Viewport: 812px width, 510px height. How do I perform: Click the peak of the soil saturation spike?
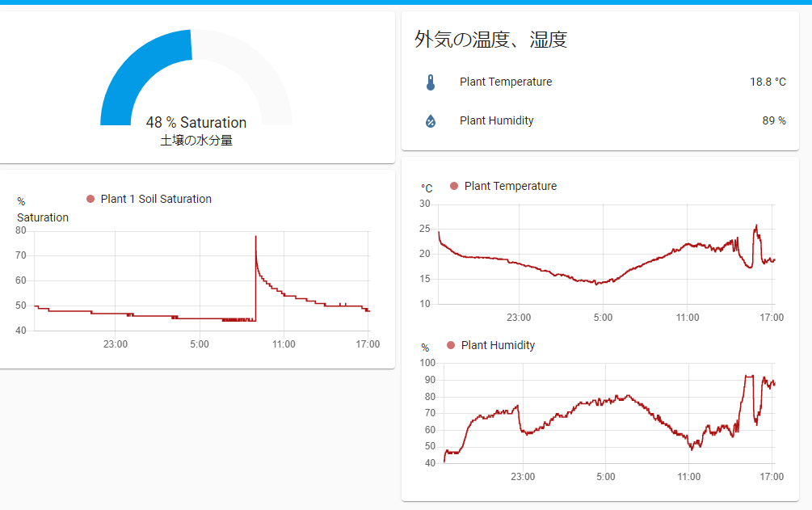pos(256,237)
